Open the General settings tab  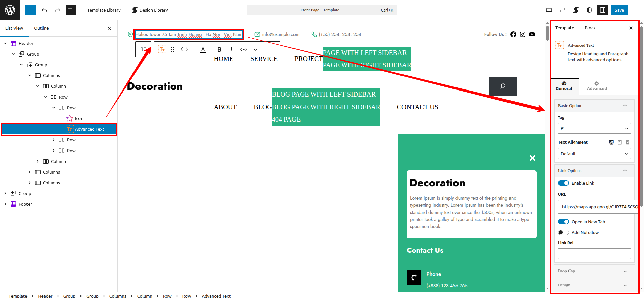point(564,86)
